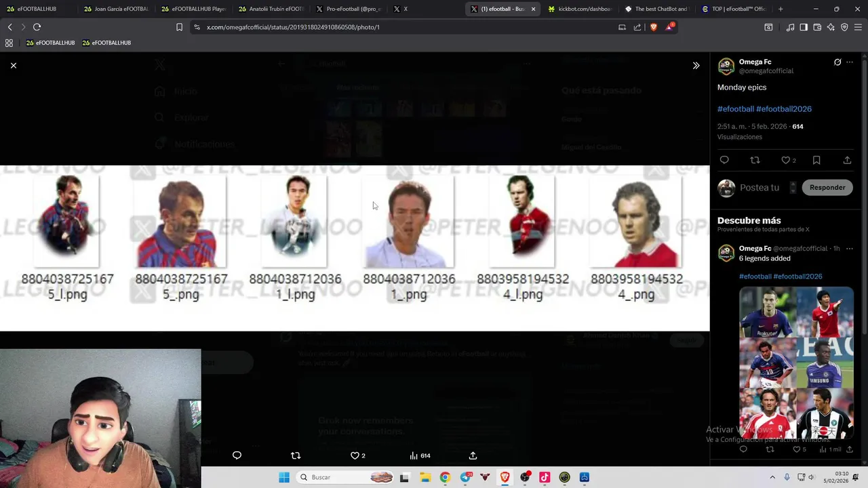The height and width of the screenshot is (488, 868).
Task: Click the Brave Shields lion icon
Action: pos(654,27)
